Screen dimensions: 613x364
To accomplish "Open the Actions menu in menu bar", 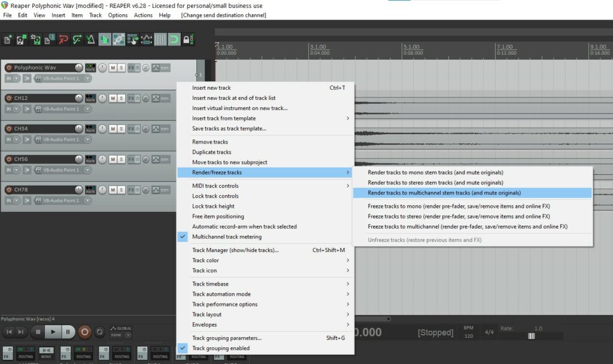I will pos(143,15).
